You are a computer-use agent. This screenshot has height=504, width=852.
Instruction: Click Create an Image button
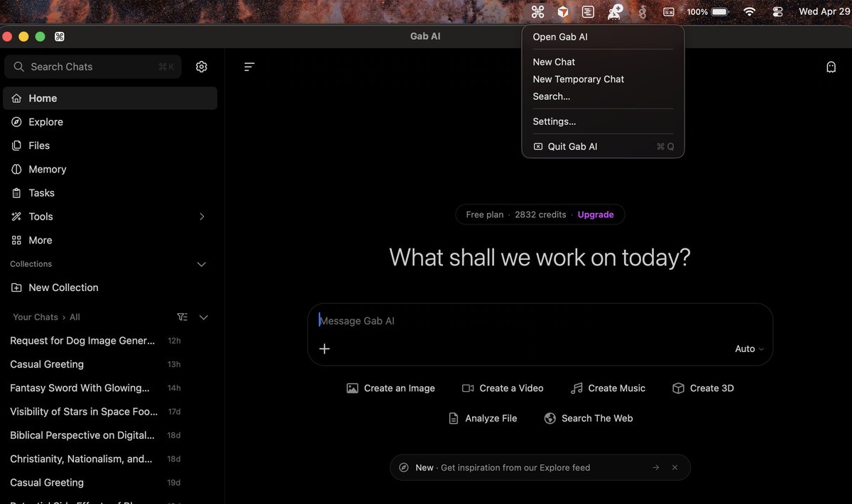click(x=390, y=388)
